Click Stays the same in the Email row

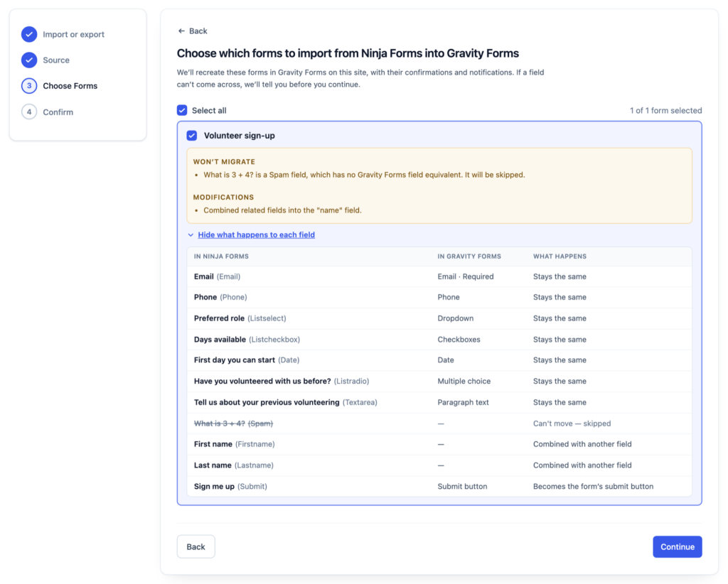point(560,276)
